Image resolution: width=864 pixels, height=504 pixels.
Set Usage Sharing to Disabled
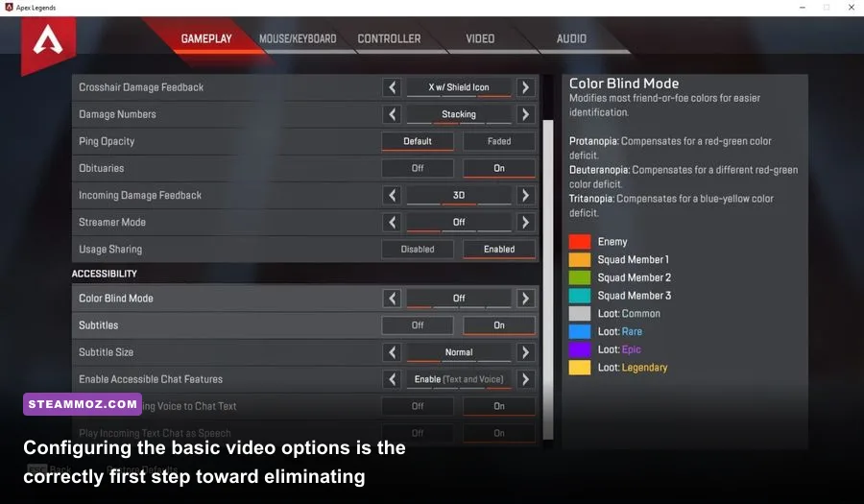pyautogui.click(x=418, y=249)
